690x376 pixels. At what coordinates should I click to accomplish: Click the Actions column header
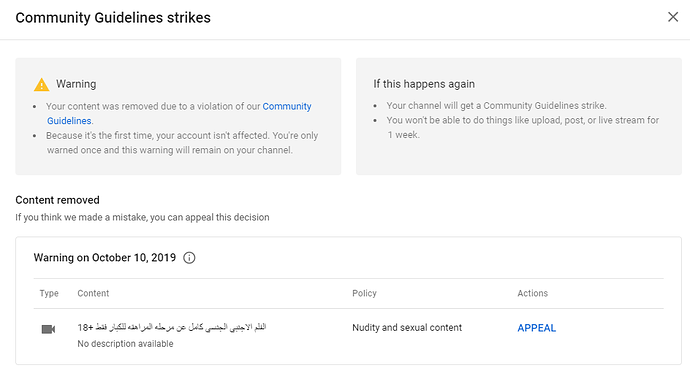[x=532, y=293]
